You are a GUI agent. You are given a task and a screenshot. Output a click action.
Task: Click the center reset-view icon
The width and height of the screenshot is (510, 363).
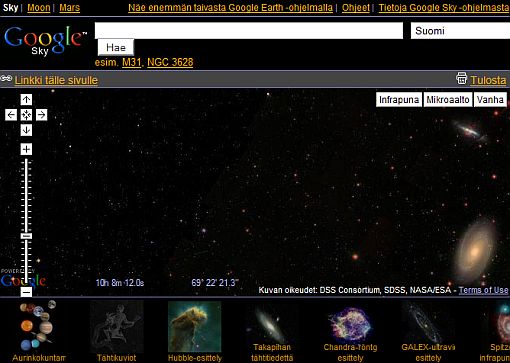[x=26, y=115]
